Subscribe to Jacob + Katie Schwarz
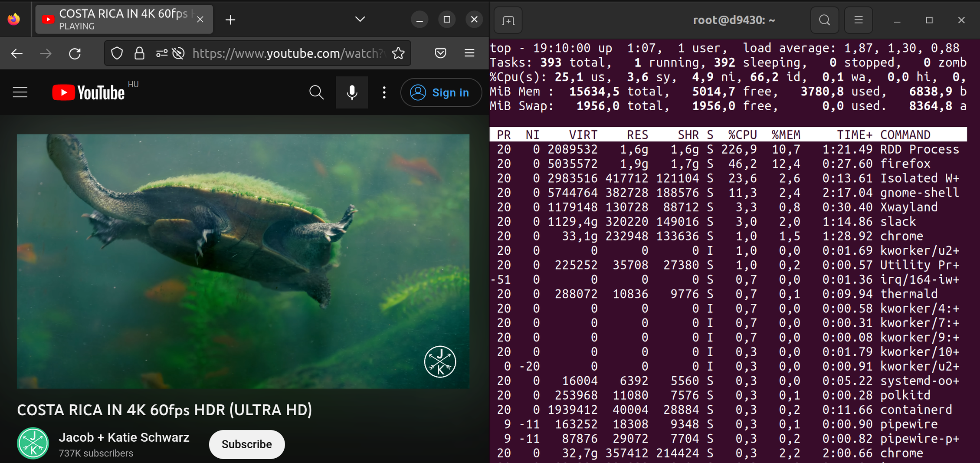Image resolution: width=980 pixels, height=463 pixels. [247, 444]
